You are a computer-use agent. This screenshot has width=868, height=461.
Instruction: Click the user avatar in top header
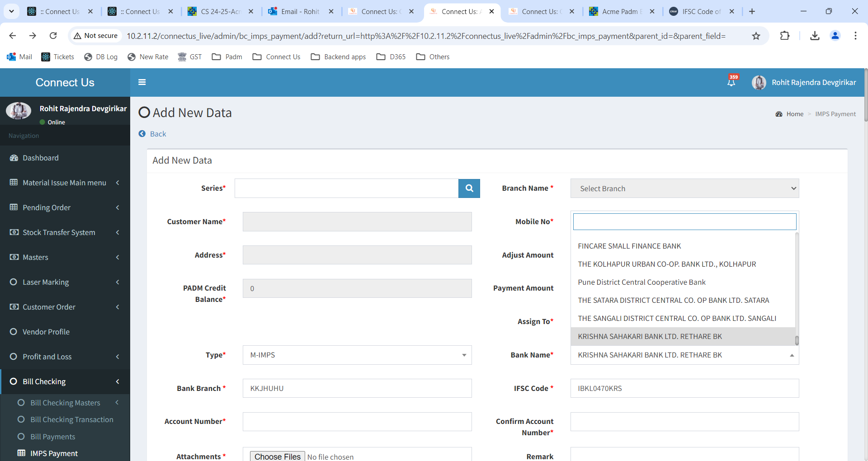[759, 82]
